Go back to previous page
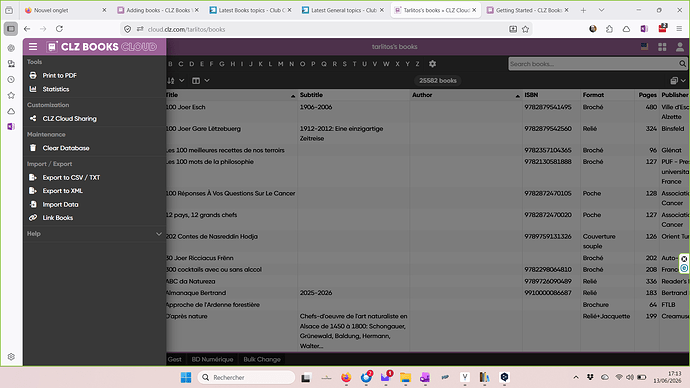690x388 pixels. [x=27, y=29]
